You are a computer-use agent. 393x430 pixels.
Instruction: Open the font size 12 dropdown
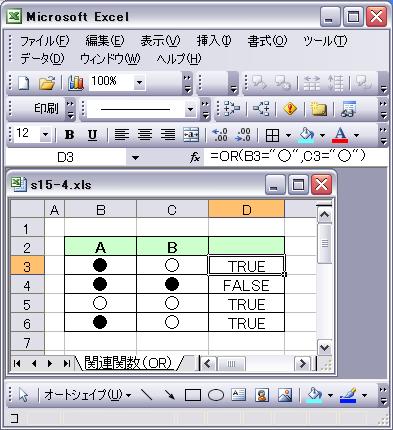[x=45, y=135]
